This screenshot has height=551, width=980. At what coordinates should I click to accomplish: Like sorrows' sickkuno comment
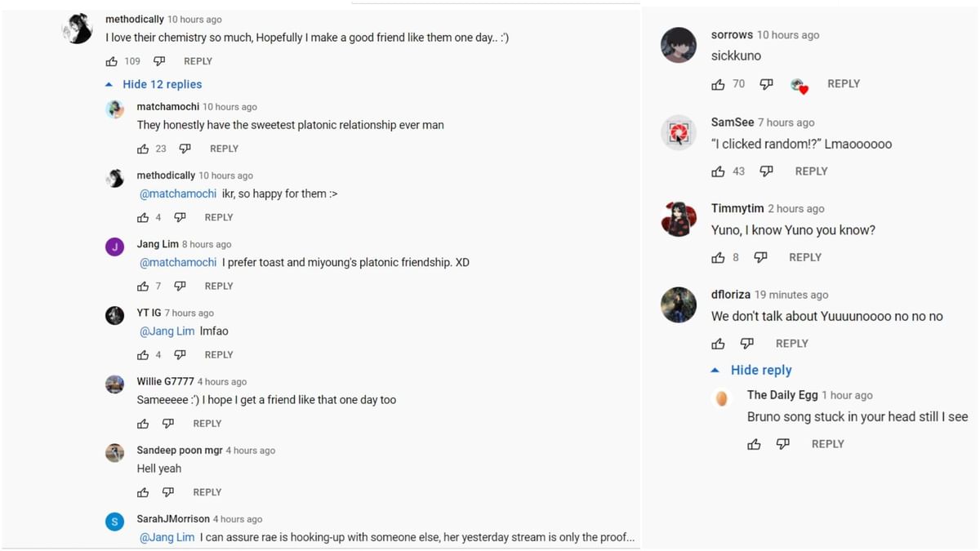pyautogui.click(x=718, y=84)
